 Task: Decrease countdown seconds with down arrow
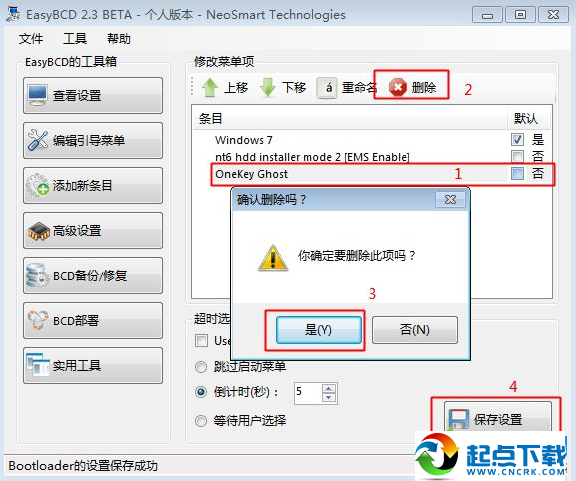pyautogui.click(x=328, y=397)
